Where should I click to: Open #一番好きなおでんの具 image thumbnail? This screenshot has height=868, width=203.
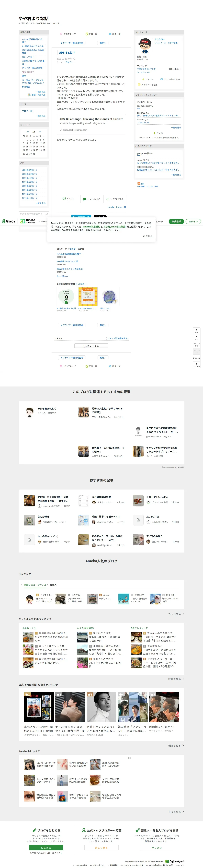pos(66,297)
